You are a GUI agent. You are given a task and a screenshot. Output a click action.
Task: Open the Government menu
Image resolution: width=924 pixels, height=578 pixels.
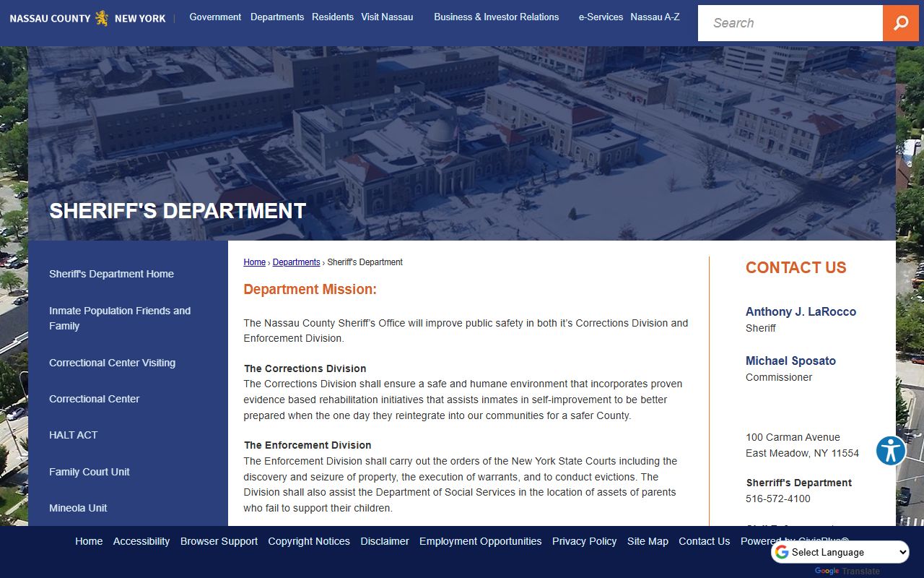coord(215,17)
